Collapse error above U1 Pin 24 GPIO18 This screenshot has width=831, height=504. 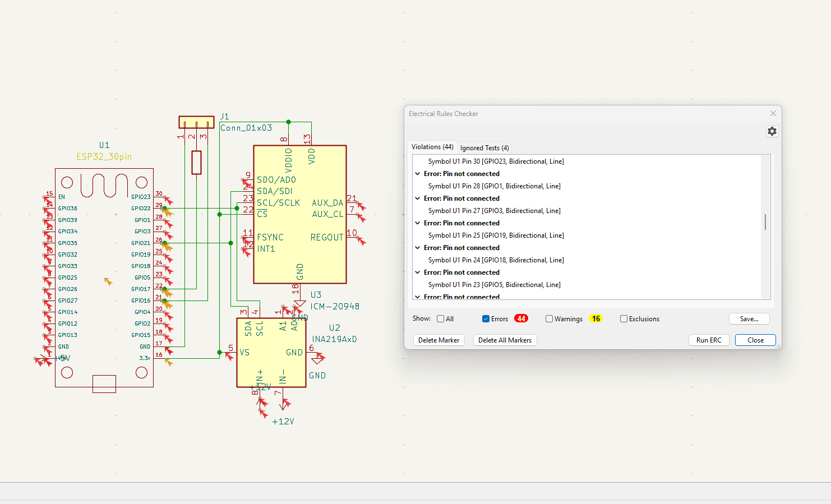pos(418,248)
